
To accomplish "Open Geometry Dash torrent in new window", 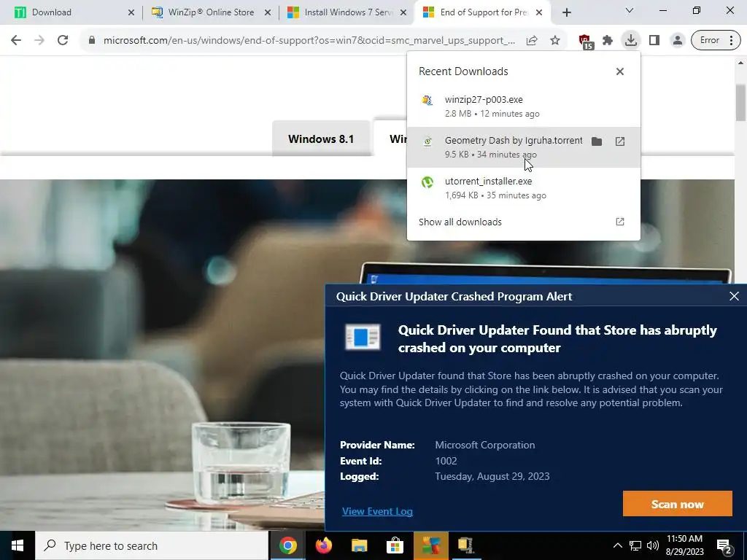I will (x=620, y=141).
